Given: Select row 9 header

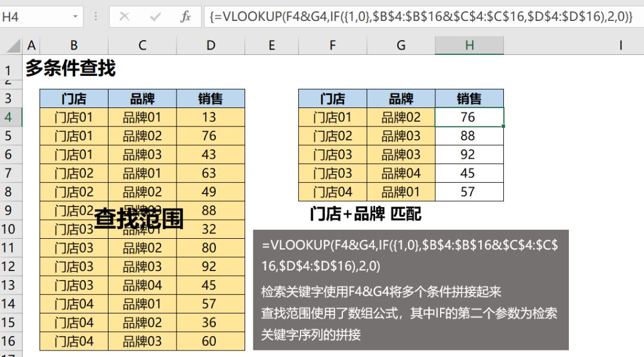Looking at the screenshot, I should [x=11, y=211].
